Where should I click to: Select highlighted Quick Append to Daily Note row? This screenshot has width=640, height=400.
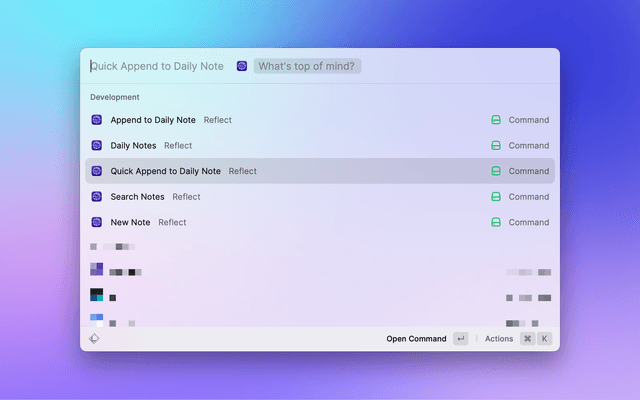coord(320,171)
